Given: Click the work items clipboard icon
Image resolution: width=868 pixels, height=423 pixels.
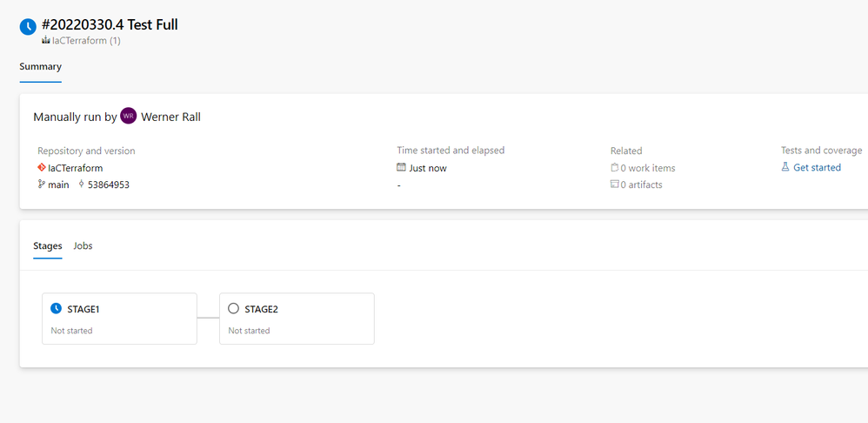Looking at the screenshot, I should [x=615, y=168].
